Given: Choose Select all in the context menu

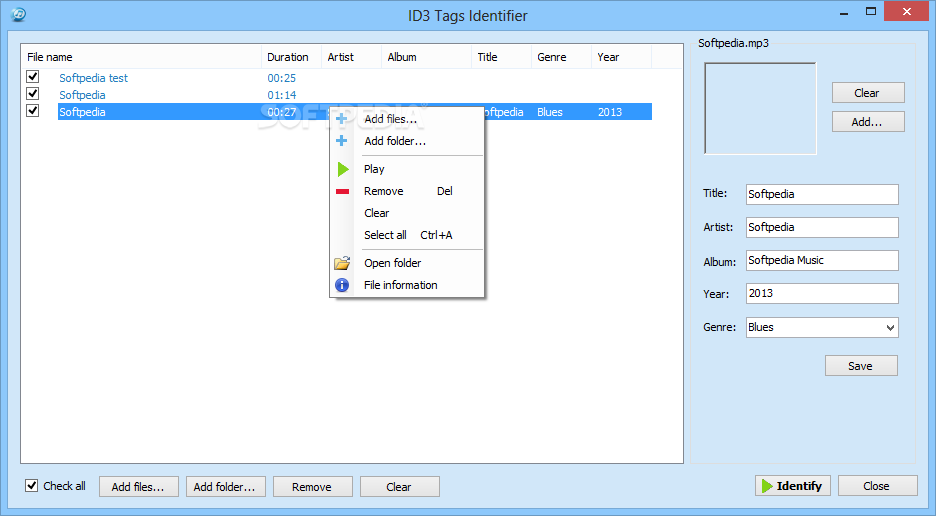Looking at the screenshot, I should tap(407, 235).
